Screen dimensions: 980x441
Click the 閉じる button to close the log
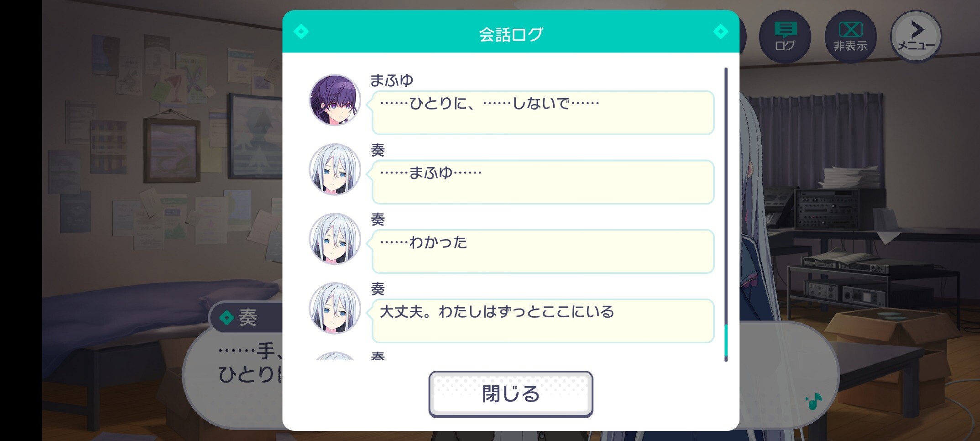[511, 394]
